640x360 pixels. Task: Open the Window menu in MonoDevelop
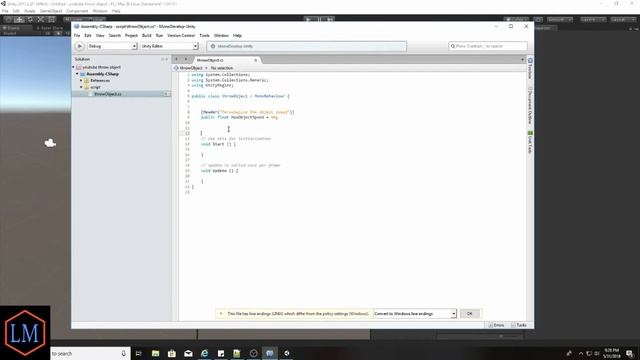[x=221, y=36]
